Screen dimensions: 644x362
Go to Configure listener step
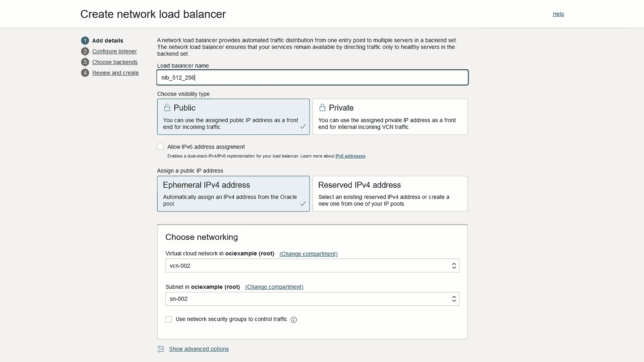point(114,51)
